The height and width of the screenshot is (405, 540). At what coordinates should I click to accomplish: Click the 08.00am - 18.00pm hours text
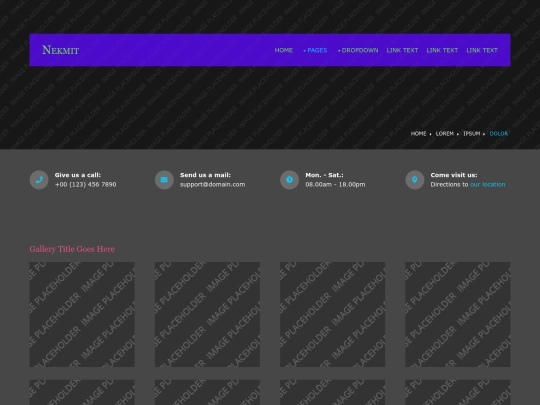coord(335,185)
